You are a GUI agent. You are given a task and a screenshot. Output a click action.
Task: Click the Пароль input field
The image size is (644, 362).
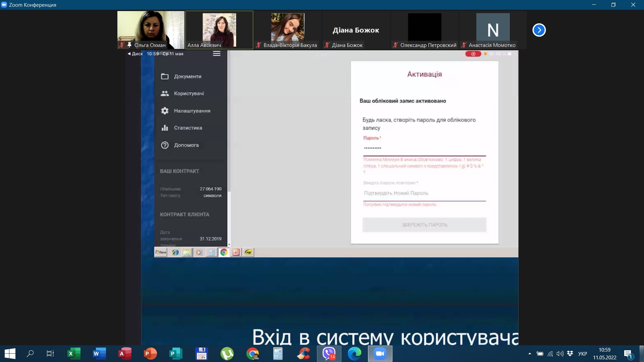pos(424,148)
